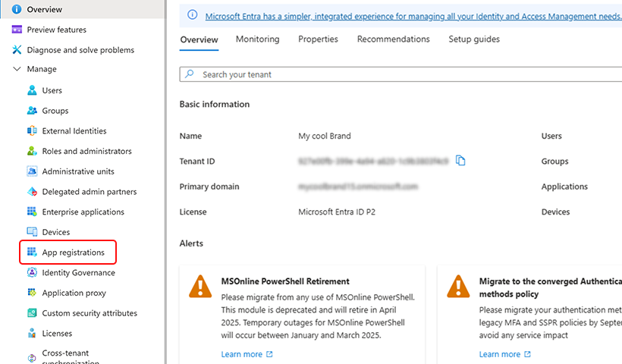Open Enterprise applications
The image size is (622, 364).
click(83, 212)
